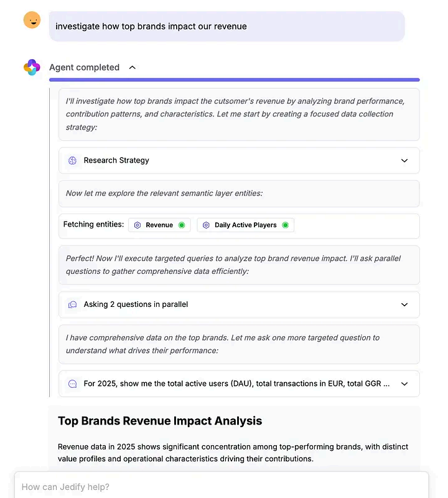Click the purple agent progress bar
The image size is (448, 498).
[x=235, y=80]
